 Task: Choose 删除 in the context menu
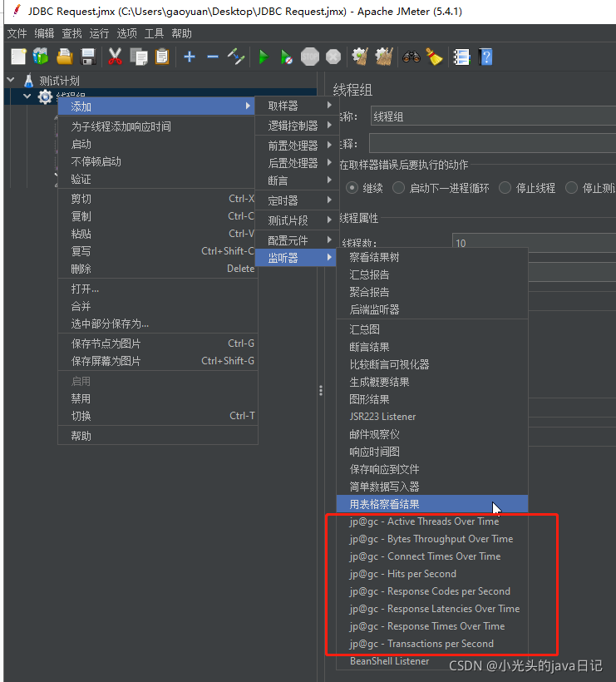click(158, 269)
